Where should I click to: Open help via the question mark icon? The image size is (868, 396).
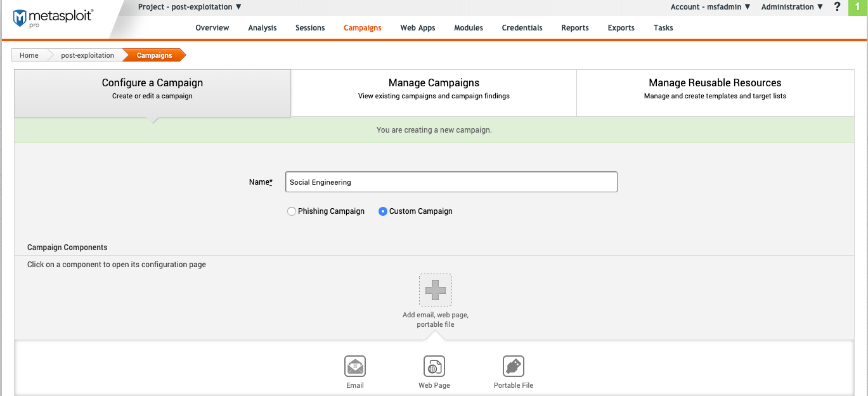(838, 7)
